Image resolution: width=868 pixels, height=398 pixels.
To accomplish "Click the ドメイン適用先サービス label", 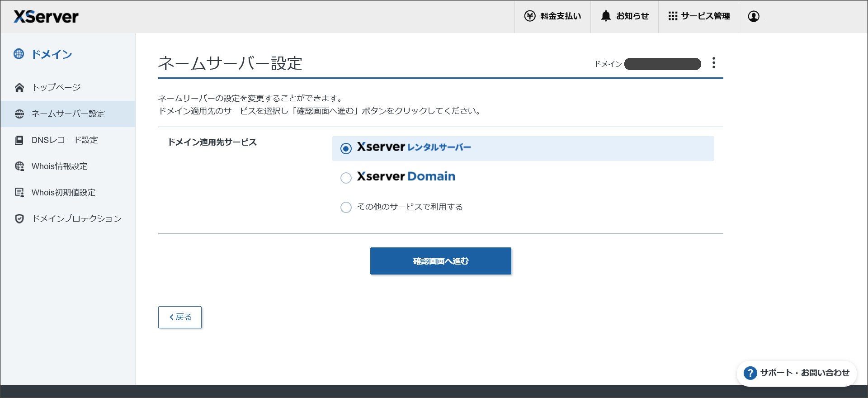I will coord(212,142).
